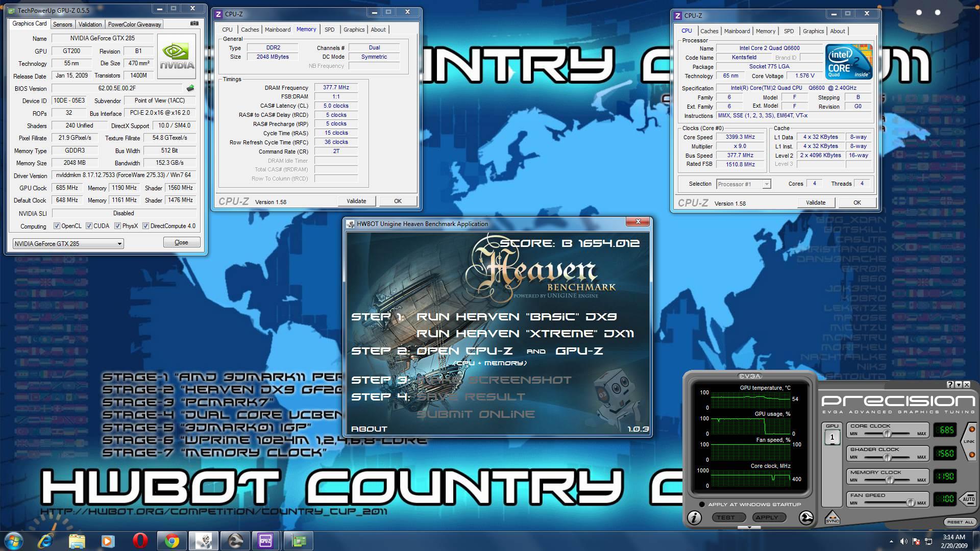
Task: Toggle the DirectCompute 4.0 checkbox
Action: coord(145,226)
